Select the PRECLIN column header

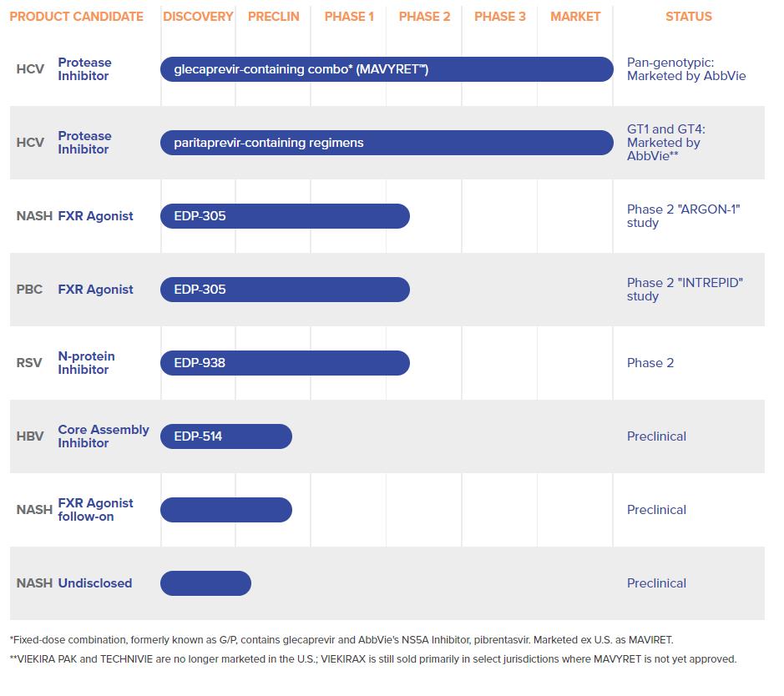(x=273, y=17)
